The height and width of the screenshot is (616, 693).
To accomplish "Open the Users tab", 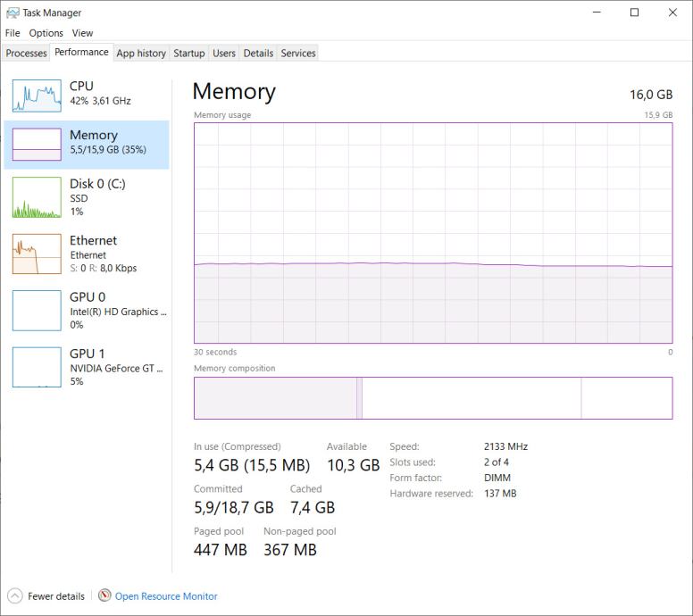I will (x=224, y=54).
